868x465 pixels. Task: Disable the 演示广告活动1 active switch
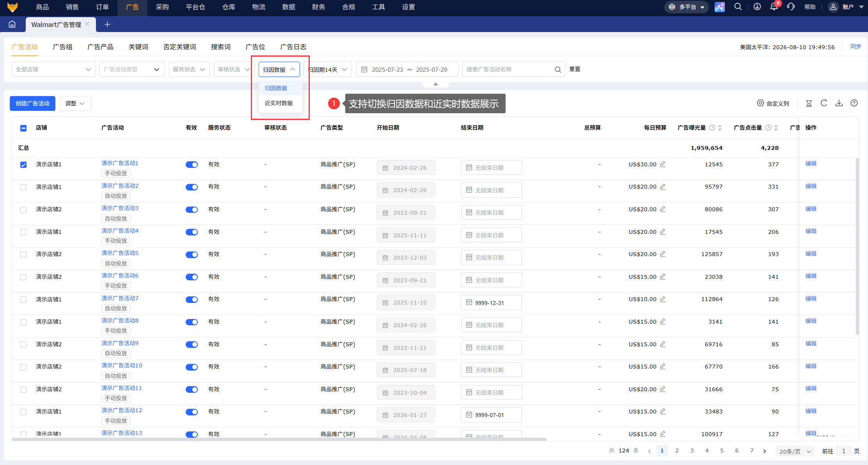192,165
